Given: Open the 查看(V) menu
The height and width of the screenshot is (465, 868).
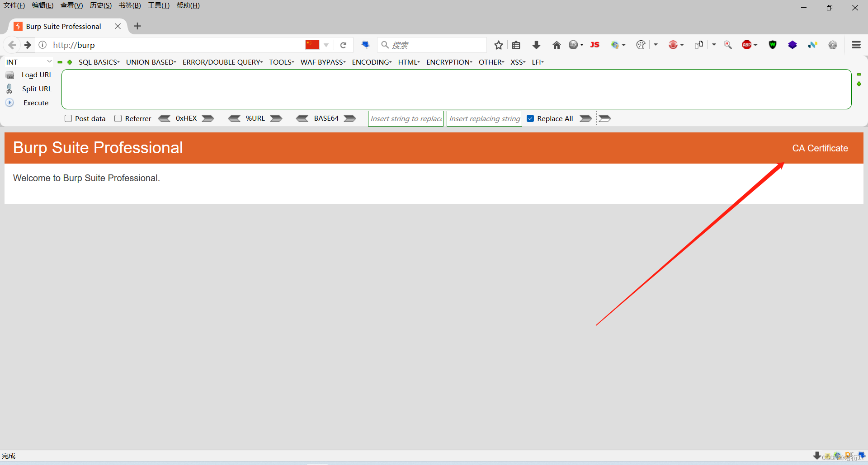Looking at the screenshot, I should (71, 5).
